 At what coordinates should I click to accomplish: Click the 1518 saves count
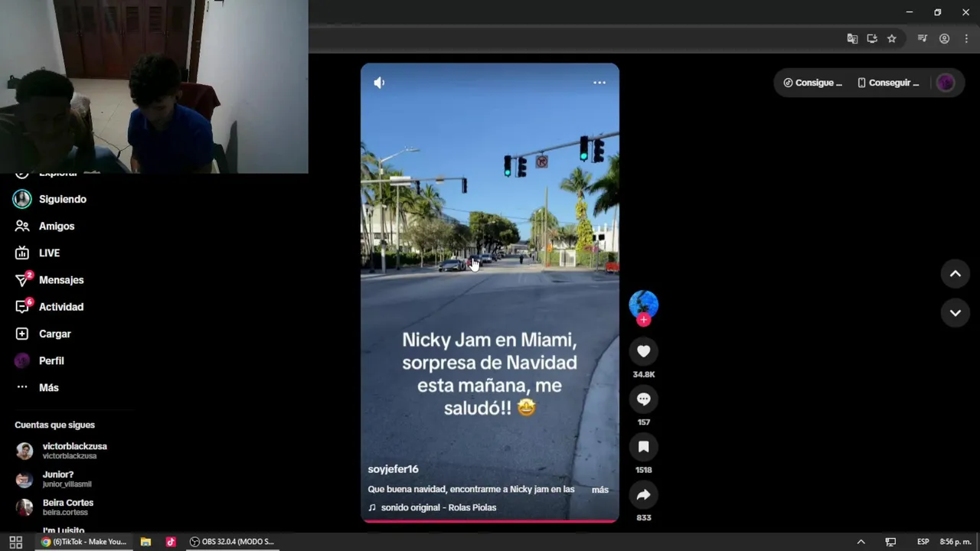(x=643, y=470)
